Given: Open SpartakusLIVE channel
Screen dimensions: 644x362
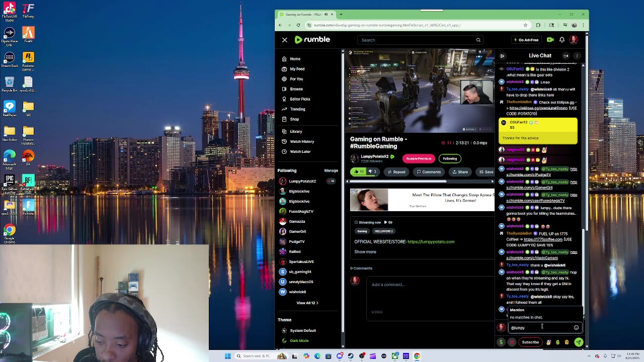Looking at the screenshot, I should click(301, 261).
